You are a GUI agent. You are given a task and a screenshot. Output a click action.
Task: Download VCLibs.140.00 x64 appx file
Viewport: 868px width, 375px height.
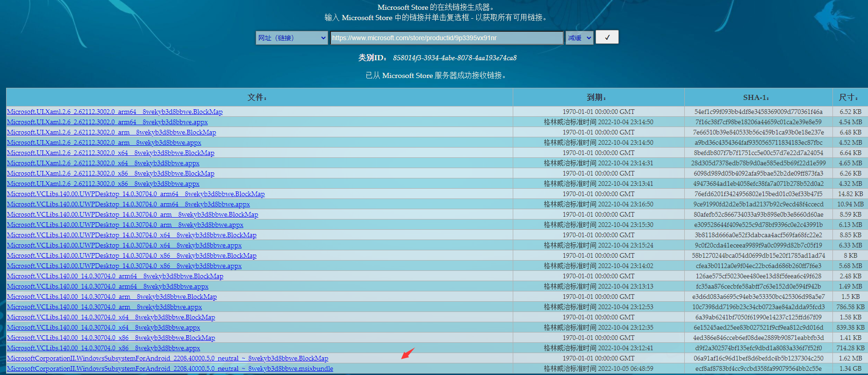pyautogui.click(x=103, y=327)
